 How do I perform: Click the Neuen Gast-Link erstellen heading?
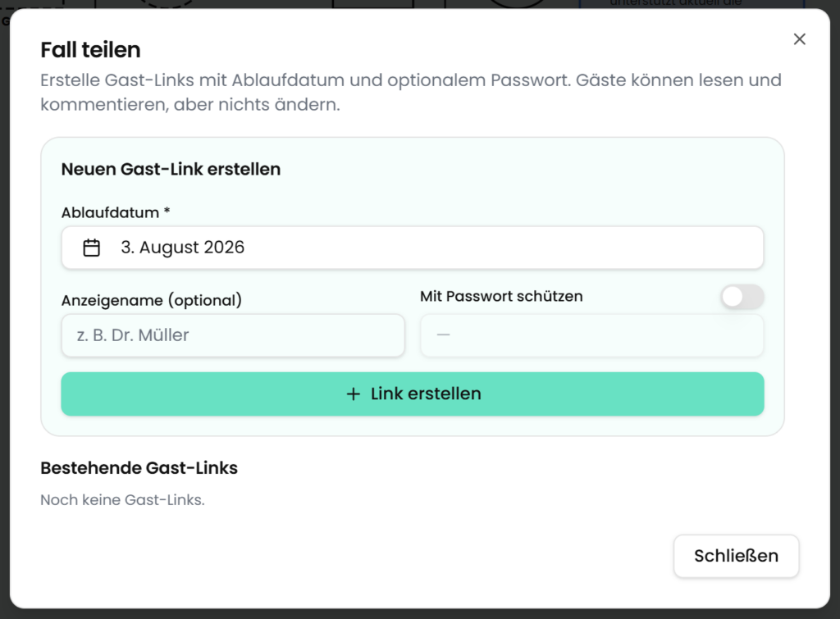click(x=171, y=169)
